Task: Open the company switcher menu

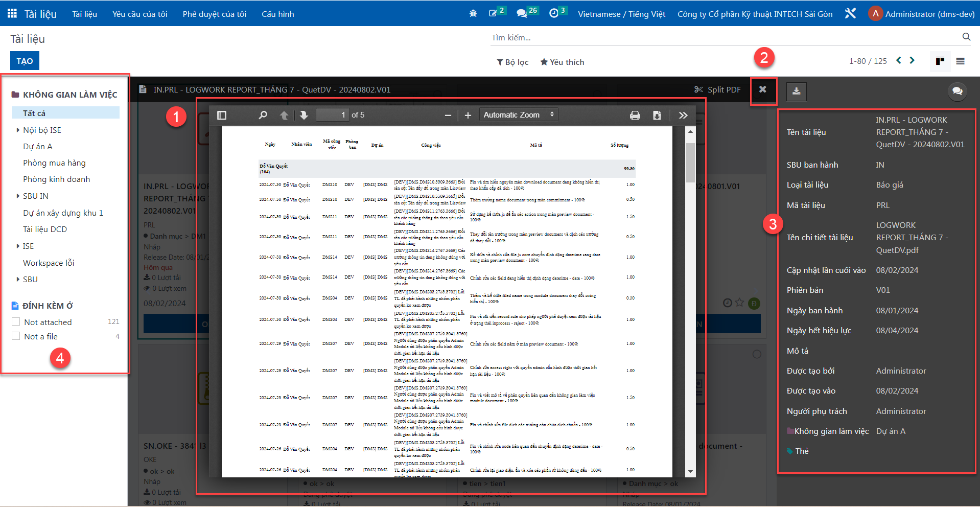Action: (x=755, y=14)
